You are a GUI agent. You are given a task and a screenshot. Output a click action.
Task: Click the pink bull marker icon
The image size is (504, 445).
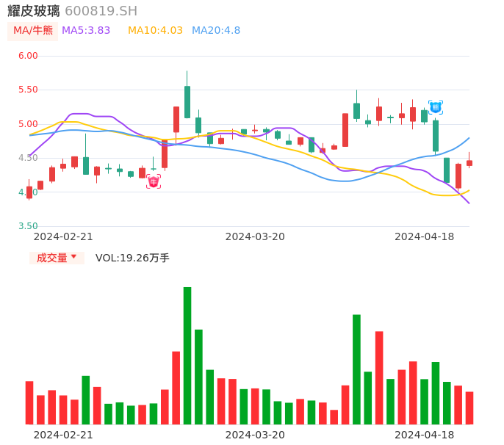153,181
